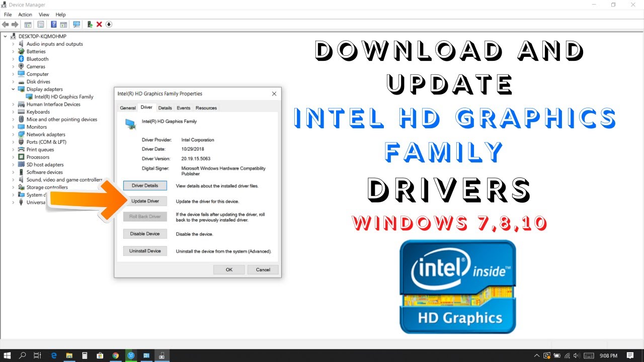Click the green-arrow Update driver toolbar icon
644x362 pixels.
(x=90, y=24)
